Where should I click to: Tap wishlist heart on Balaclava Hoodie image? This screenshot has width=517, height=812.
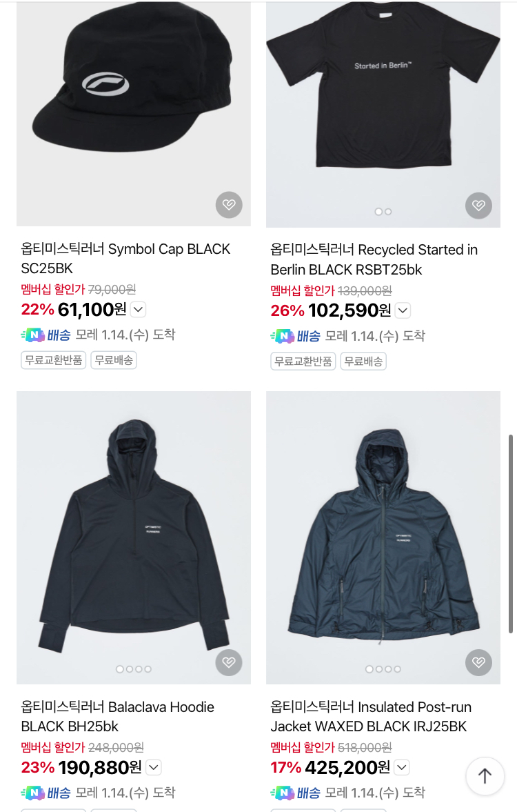coord(229,662)
